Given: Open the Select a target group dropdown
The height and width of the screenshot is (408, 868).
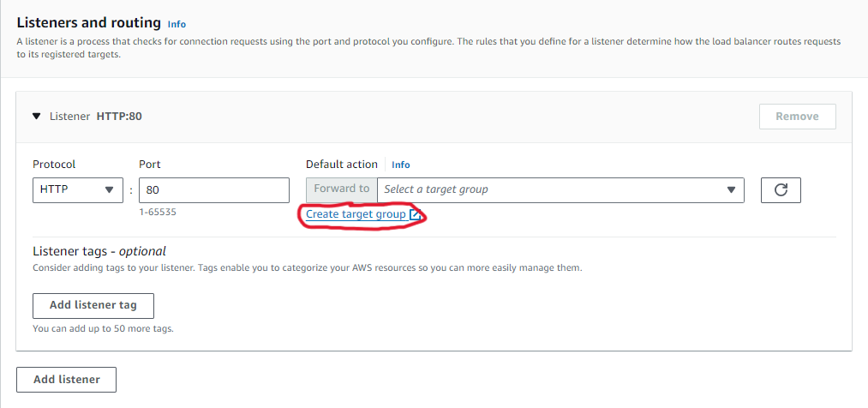Looking at the screenshot, I should [x=560, y=190].
